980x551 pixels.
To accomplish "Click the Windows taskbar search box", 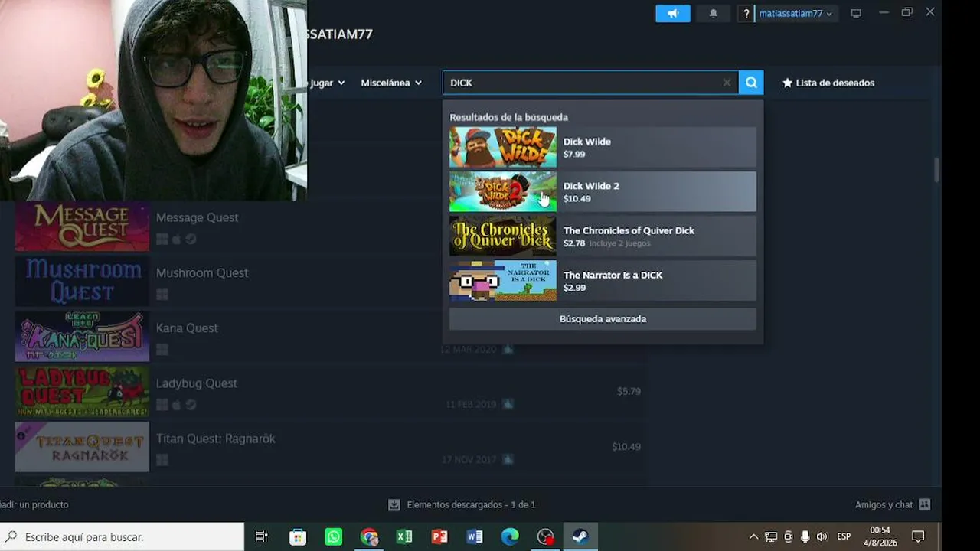I will click(x=122, y=536).
